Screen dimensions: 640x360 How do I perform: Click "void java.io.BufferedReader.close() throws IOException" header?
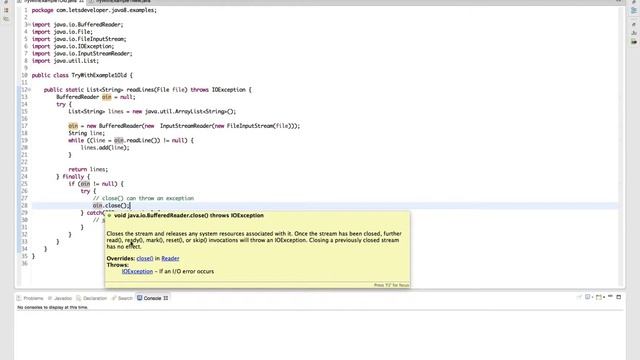tap(189, 216)
